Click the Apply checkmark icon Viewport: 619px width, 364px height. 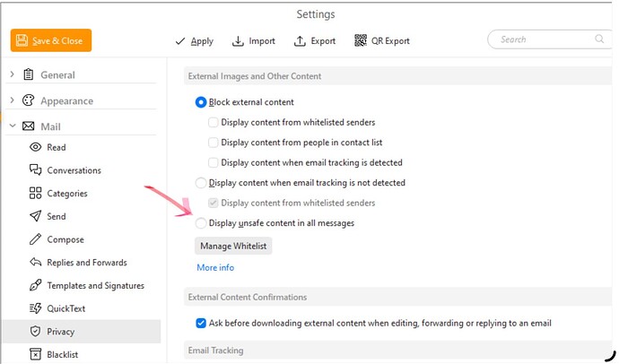coord(180,41)
